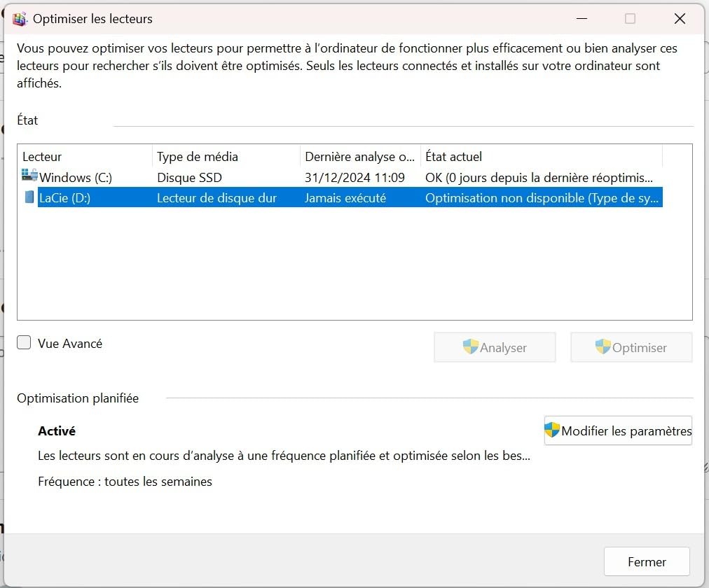Click the shield icon on Analyser button
This screenshot has width=709, height=588.
(470, 346)
